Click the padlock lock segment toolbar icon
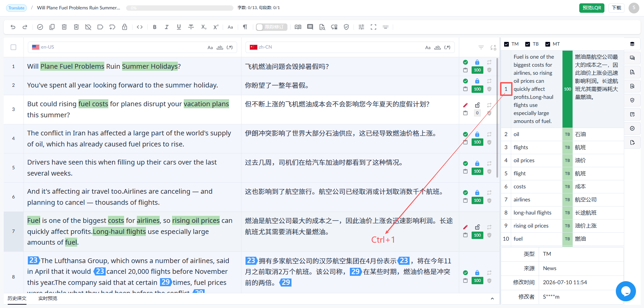Image resolution: width=644 pixels, height=308 pixels. tap(124, 27)
